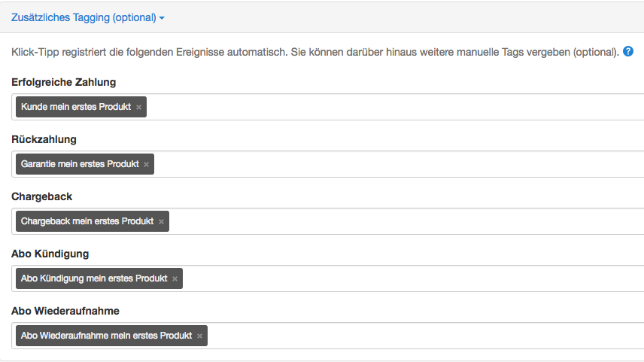The image size is (644, 362).
Task: Remove the 'Garantie mein erstes Produkt' tag
Action: pyautogui.click(x=146, y=164)
